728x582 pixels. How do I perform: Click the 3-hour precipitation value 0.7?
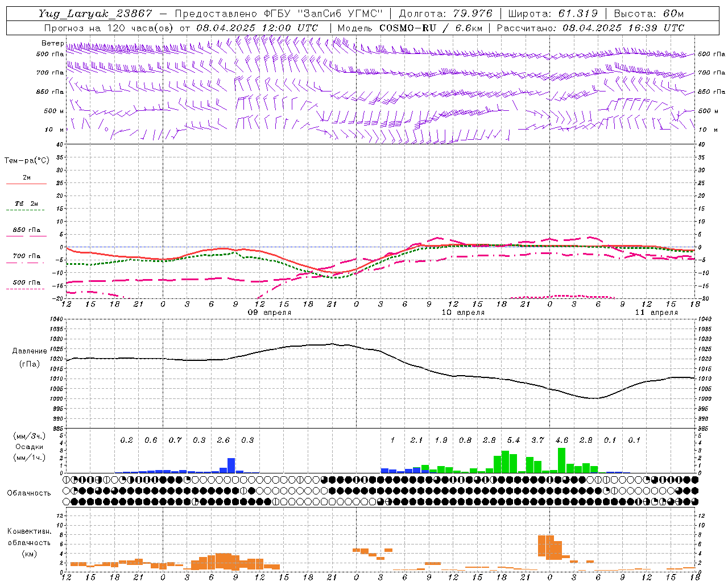point(175,440)
